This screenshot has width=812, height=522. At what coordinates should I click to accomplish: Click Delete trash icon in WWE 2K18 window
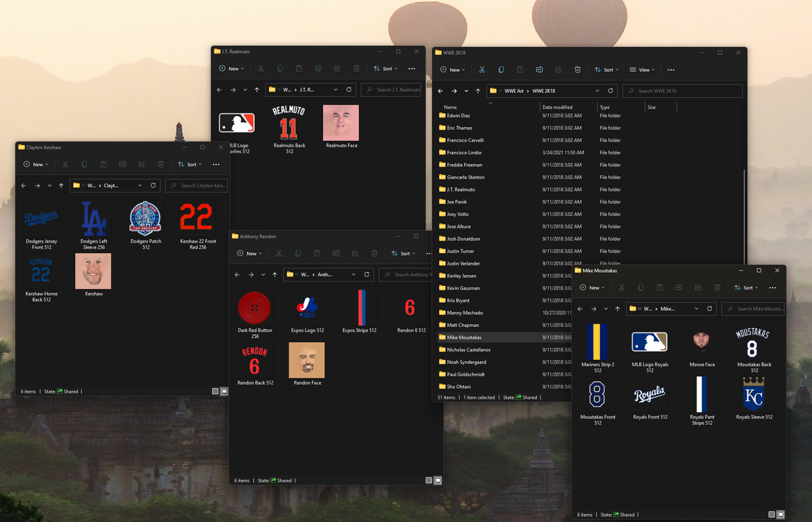pyautogui.click(x=577, y=70)
